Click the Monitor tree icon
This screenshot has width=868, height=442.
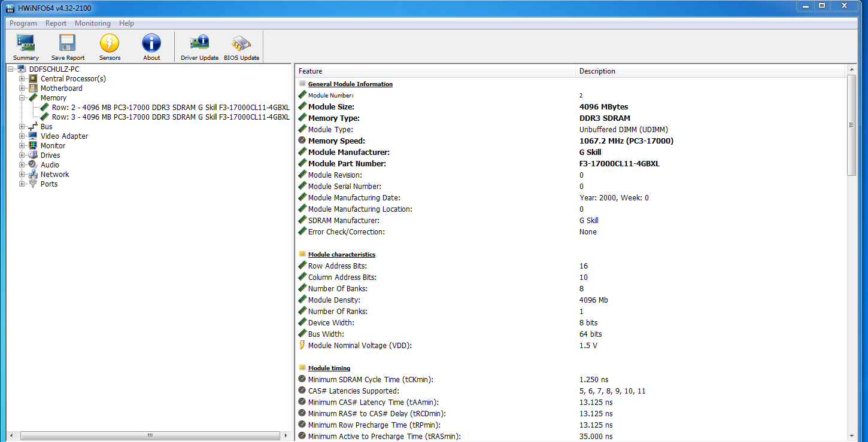coord(33,146)
